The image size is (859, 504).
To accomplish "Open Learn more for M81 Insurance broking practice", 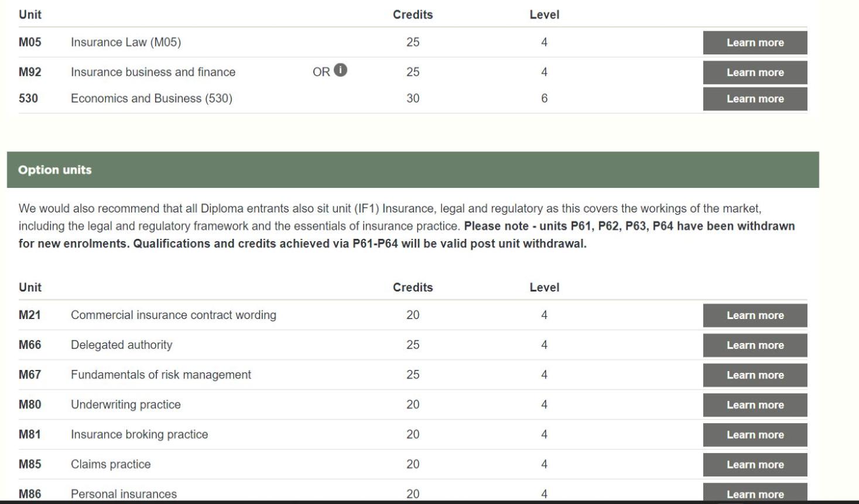I will coord(755,435).
